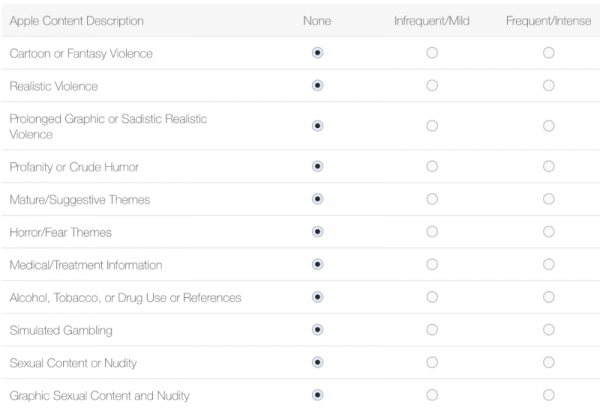Viewport: 600px width, 408px height.
Task: Set Prolonged Graphic Sadistic Violence to Frequent/Intense
Action: (549, 126)
